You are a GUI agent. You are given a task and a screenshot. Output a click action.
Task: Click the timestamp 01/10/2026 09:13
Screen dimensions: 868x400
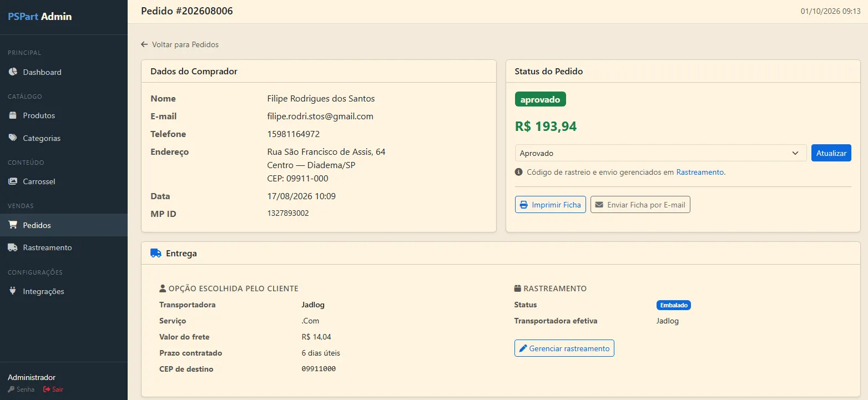(830, 11)
